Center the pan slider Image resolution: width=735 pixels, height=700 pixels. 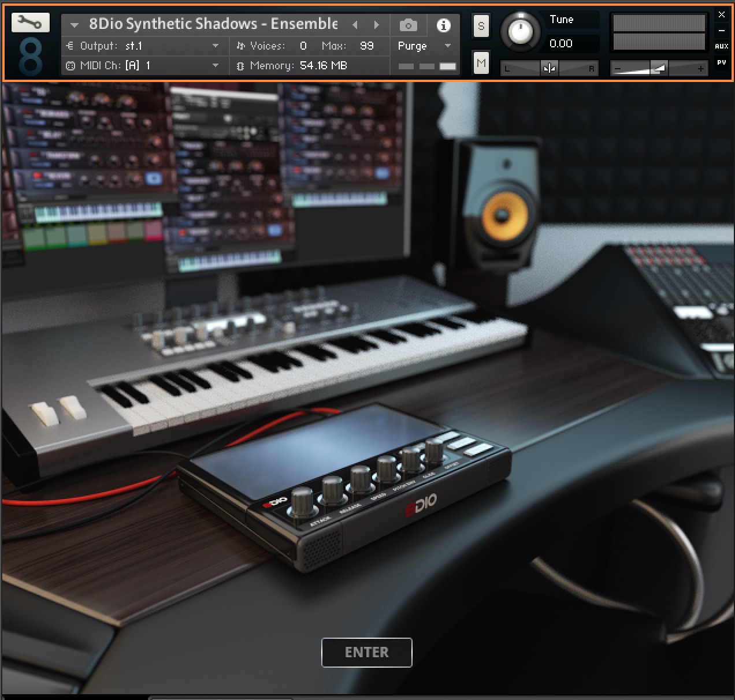(x=549, y=68)
